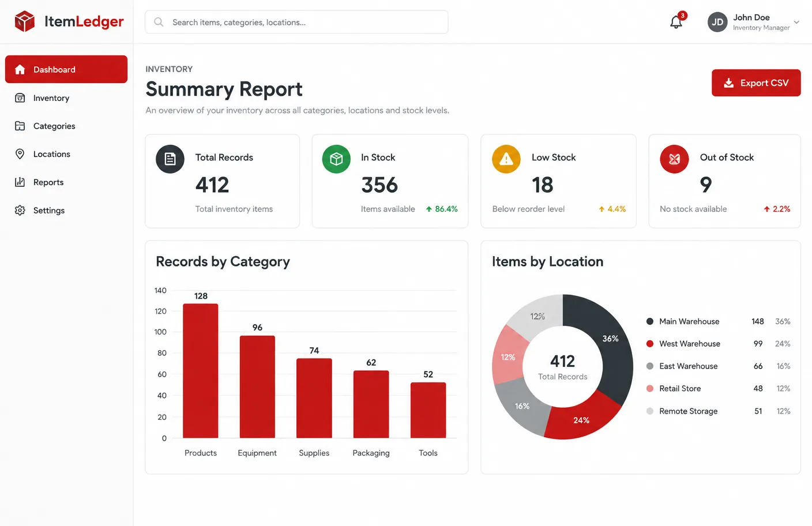Focus the search items input field
Viewport: 812px width, 526px height.
click(296, 22)
